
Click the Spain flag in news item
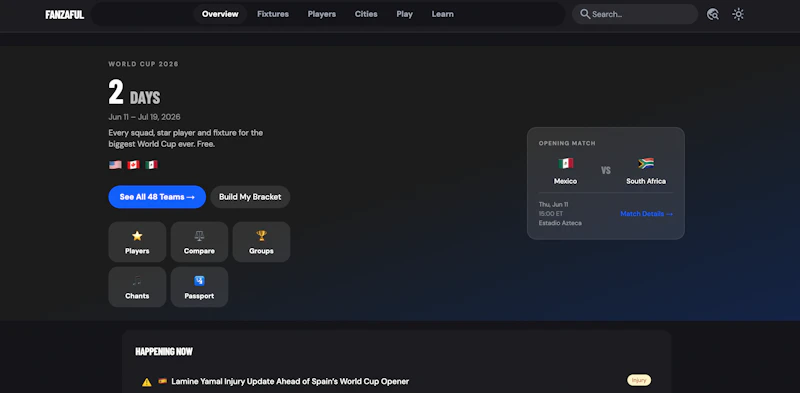click(x=162, y=381)
